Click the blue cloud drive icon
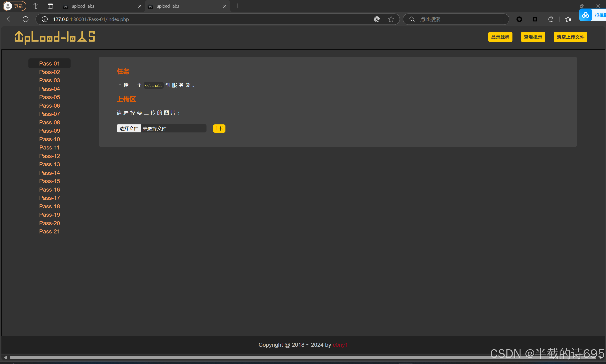 pyautogui.click(x=586, y=15)
